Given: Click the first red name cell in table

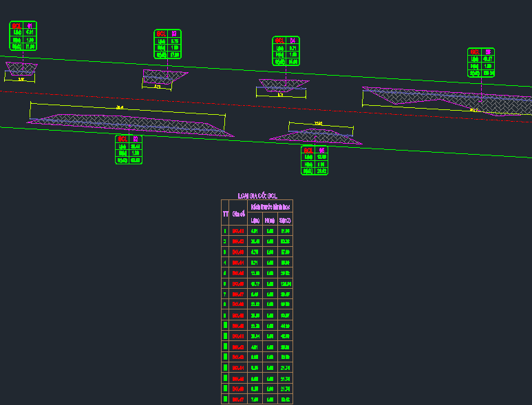Looking at the screenshot, I should pos(238,231).
